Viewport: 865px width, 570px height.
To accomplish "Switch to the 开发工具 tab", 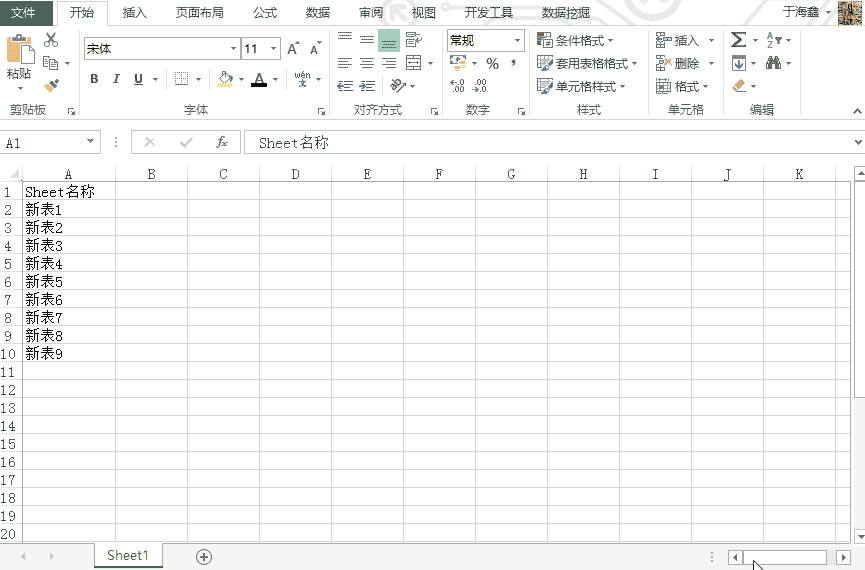I will pos(489,13).
